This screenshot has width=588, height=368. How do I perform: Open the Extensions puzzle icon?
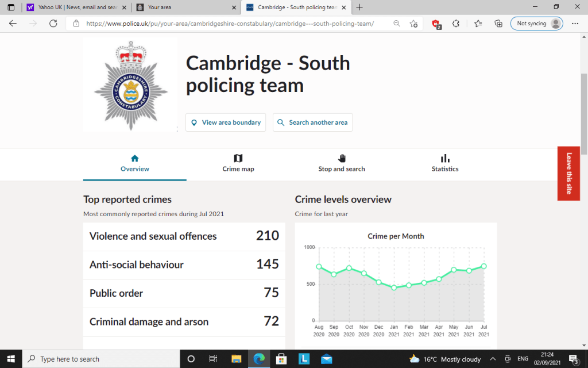(x=456, y=24)
